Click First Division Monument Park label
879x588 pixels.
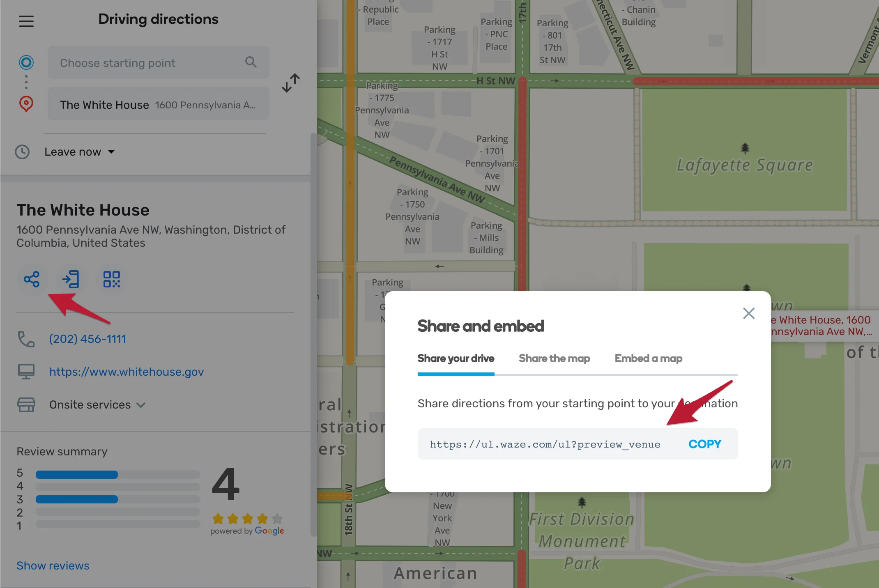[582, 541]
